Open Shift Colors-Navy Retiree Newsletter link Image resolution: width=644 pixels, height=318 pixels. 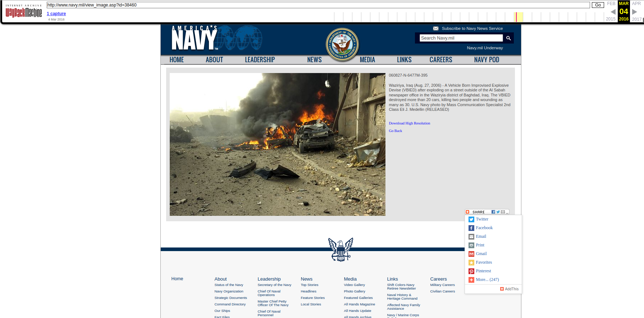coord(401,287)
